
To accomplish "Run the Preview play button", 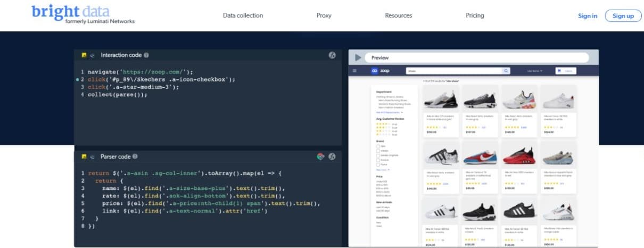I will pyautogui.click(x=358, y=57).
